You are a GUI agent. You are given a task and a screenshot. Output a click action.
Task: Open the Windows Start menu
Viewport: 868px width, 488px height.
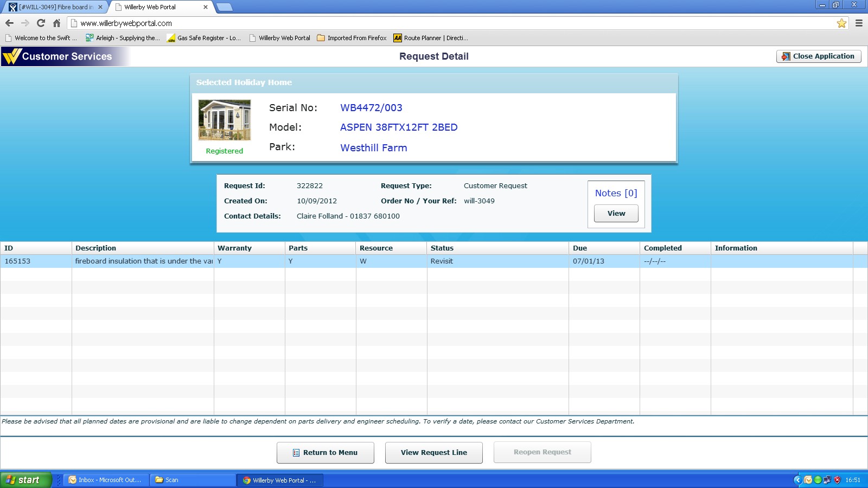click(x=25, y=480)
